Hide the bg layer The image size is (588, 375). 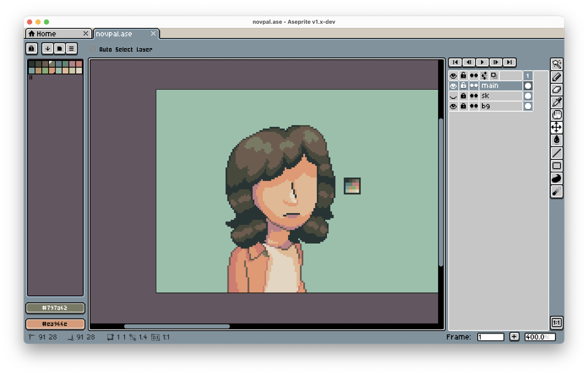pos(453,106)
